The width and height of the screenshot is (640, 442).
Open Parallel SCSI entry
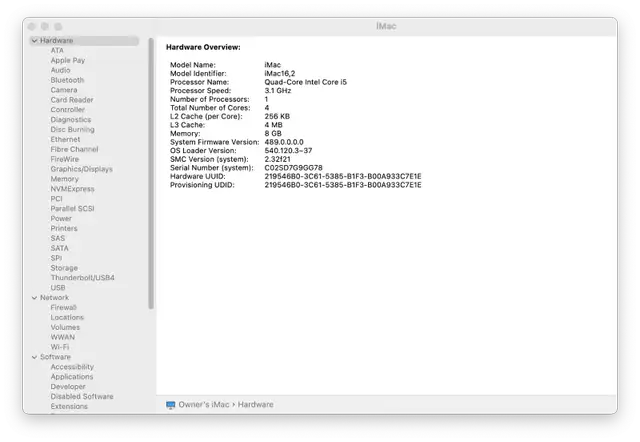[x=72, y=209]
